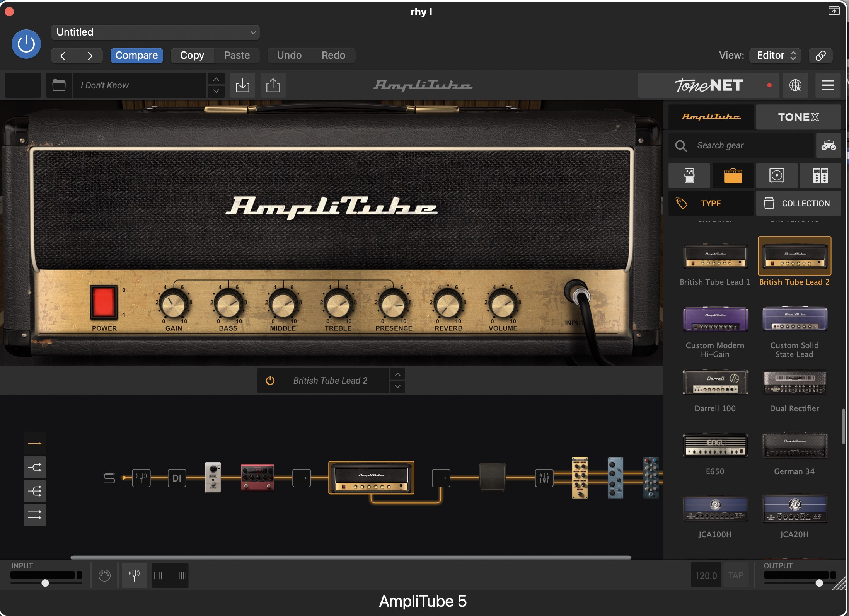Select previous preset with up chevron

pyautogui.click(x=216, y=79)
